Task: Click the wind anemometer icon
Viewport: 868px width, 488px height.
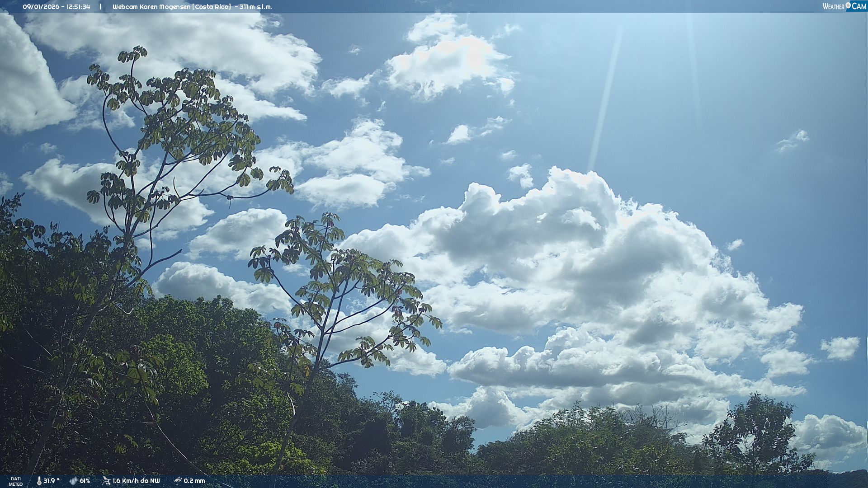Action: 106,481
